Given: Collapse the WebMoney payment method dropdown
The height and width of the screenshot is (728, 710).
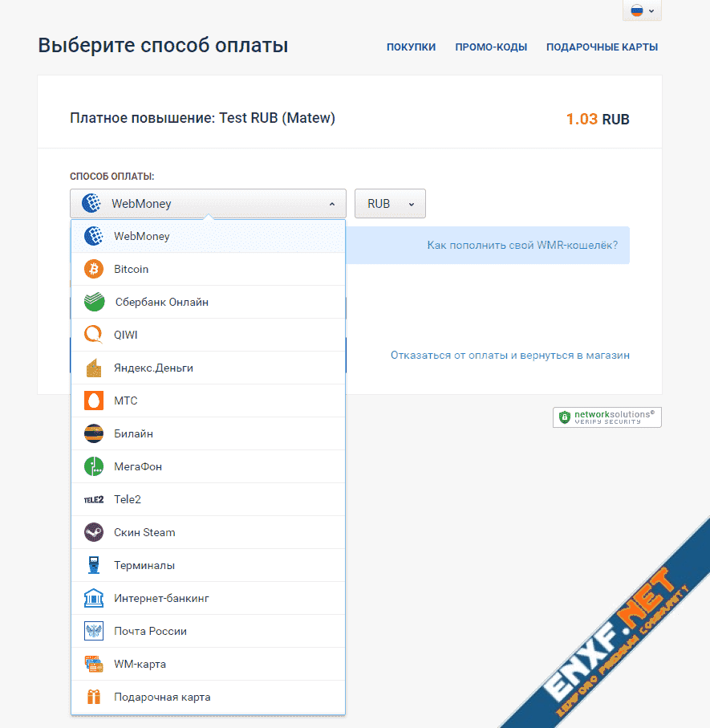Looking at the screenshot, I should coord(208,204).
